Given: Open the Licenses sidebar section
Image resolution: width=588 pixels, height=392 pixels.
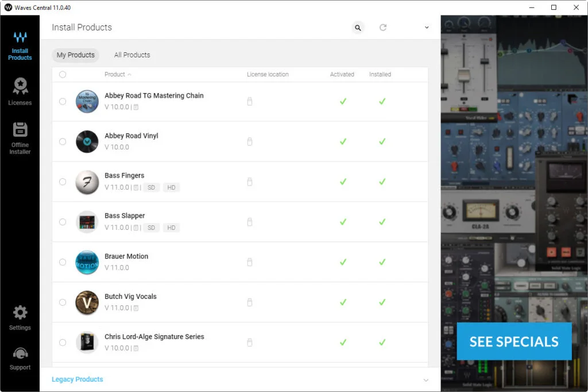Looking at the screenshot, I should pos(20,91).
